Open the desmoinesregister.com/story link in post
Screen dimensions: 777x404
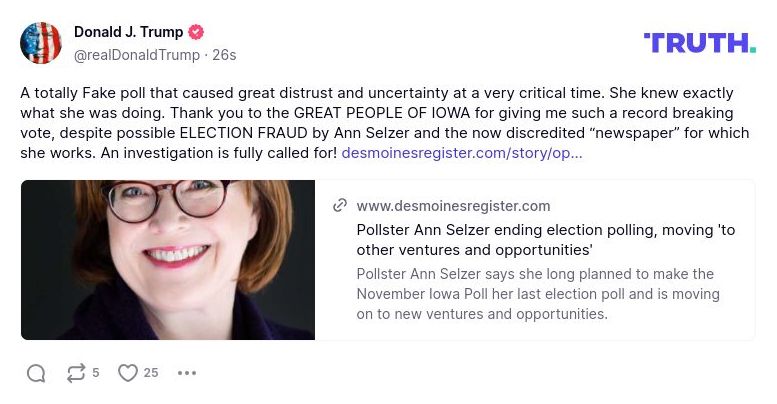[x=462, y=153]
